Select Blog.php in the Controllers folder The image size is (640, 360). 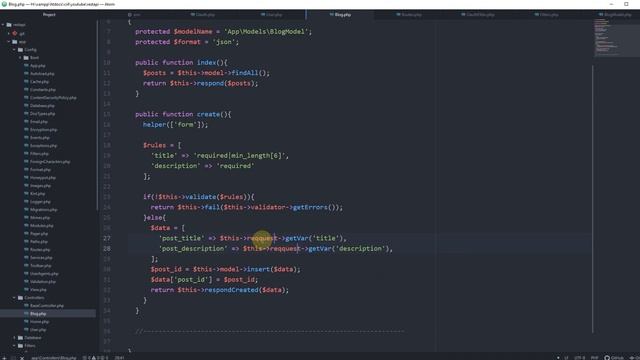tap(38, 314)
